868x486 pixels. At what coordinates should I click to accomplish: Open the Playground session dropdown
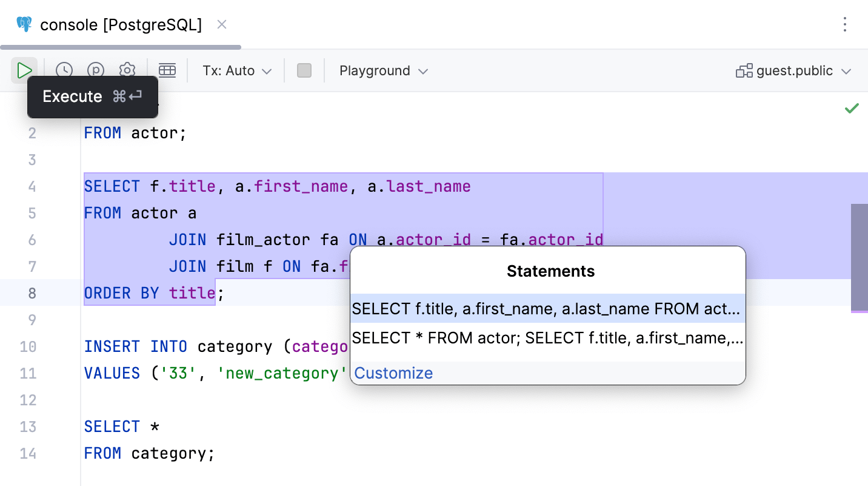click(383, 70)
